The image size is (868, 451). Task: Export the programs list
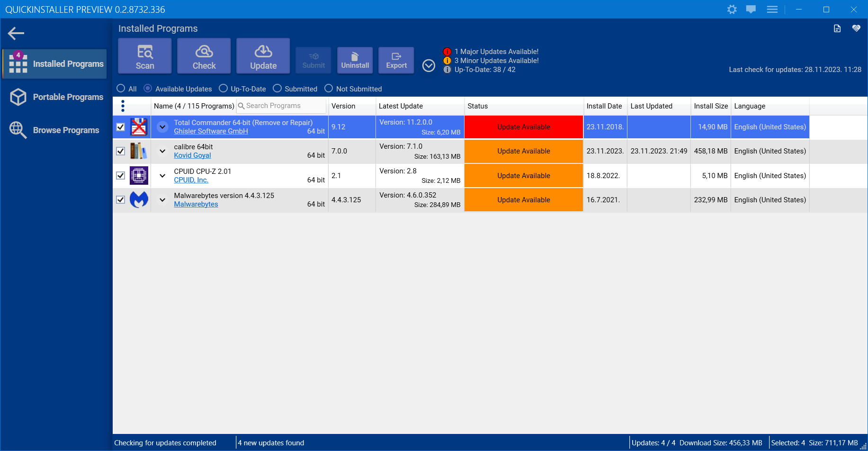pyautogui.click(x=396, y=60)
